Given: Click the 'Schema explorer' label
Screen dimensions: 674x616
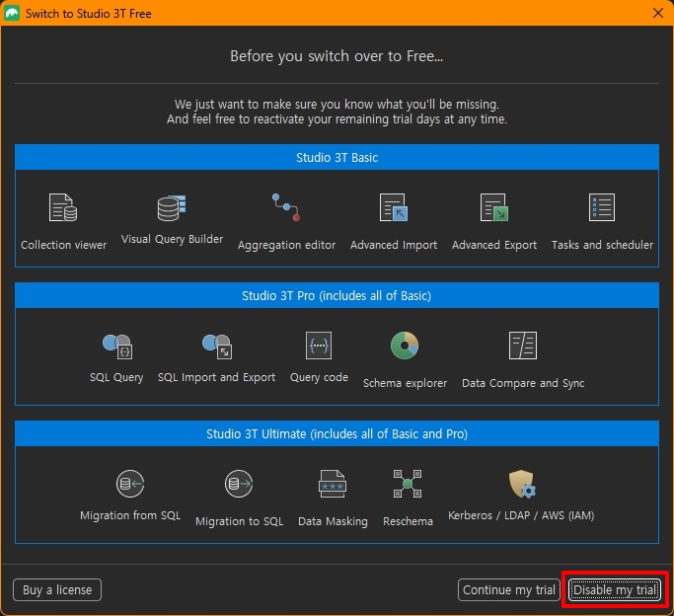Looking at the screenshot, I should tap(405, 383).
